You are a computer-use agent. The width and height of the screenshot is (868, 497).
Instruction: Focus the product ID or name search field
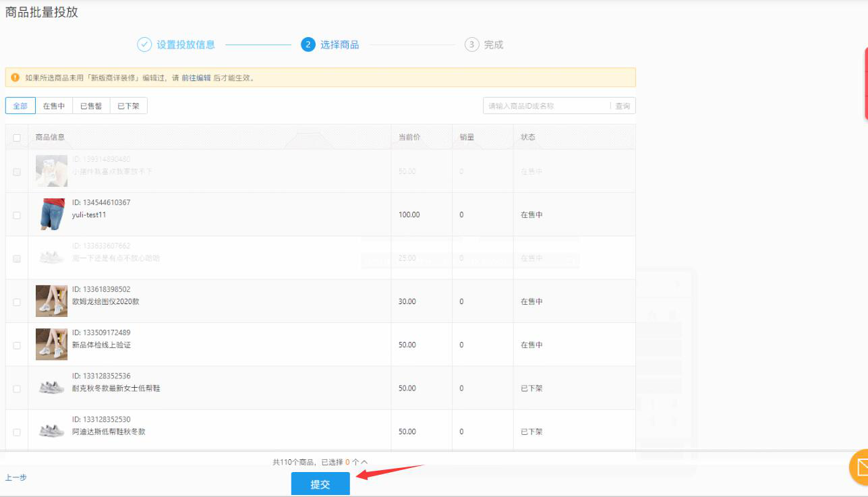click(546, 106)
